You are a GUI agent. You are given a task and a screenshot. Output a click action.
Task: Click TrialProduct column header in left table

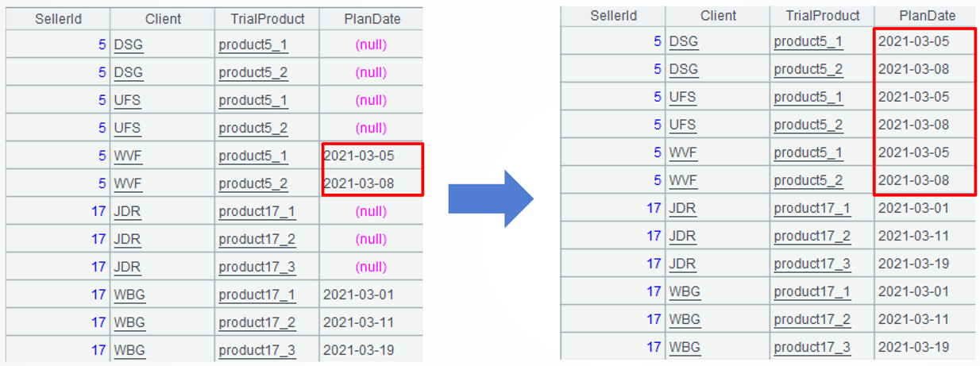[267, 18]
